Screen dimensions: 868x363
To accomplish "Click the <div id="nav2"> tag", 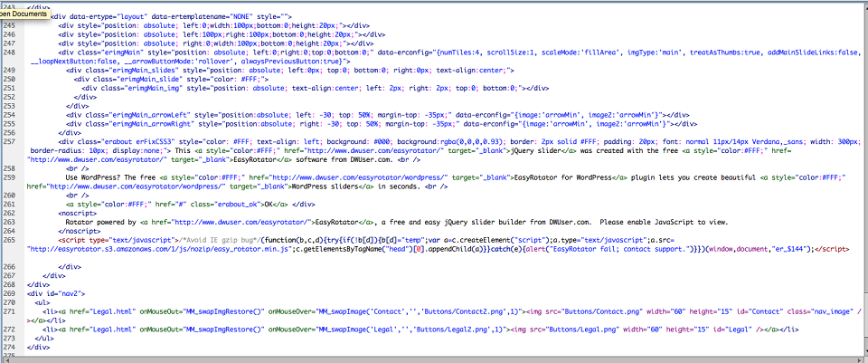I will (56, 293).
